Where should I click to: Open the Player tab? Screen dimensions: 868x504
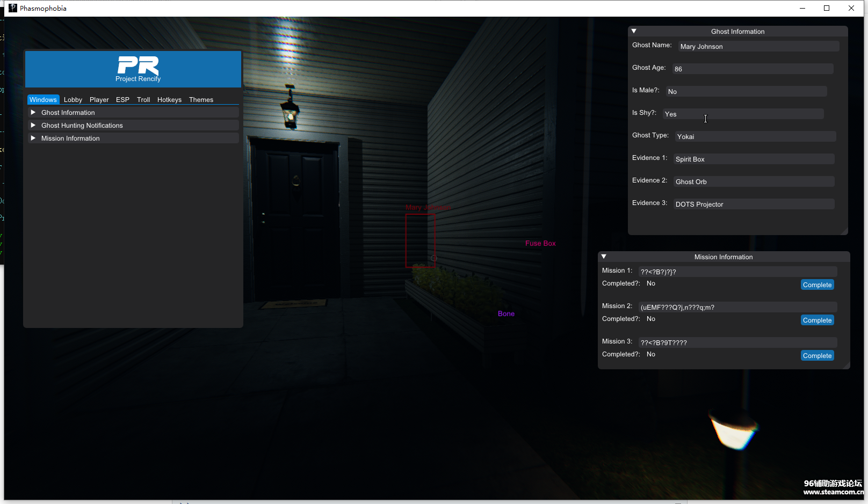99,100
